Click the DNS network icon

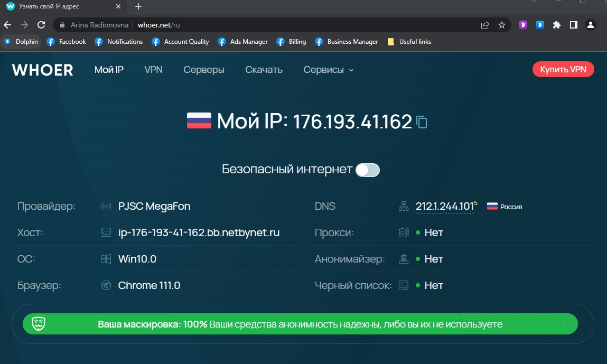404,206
